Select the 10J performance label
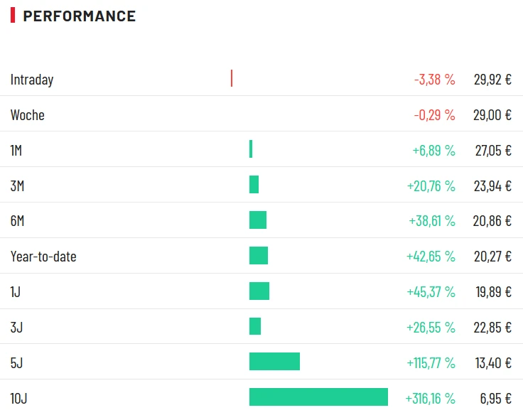 coord(19,399)
